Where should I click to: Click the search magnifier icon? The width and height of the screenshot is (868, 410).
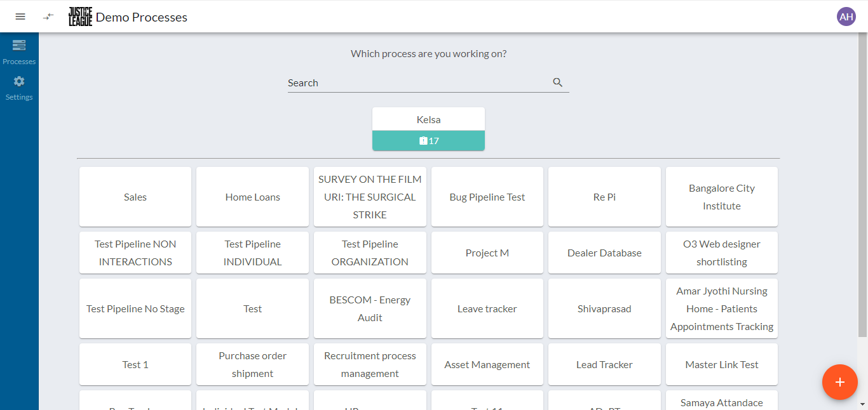pos(558,83)
